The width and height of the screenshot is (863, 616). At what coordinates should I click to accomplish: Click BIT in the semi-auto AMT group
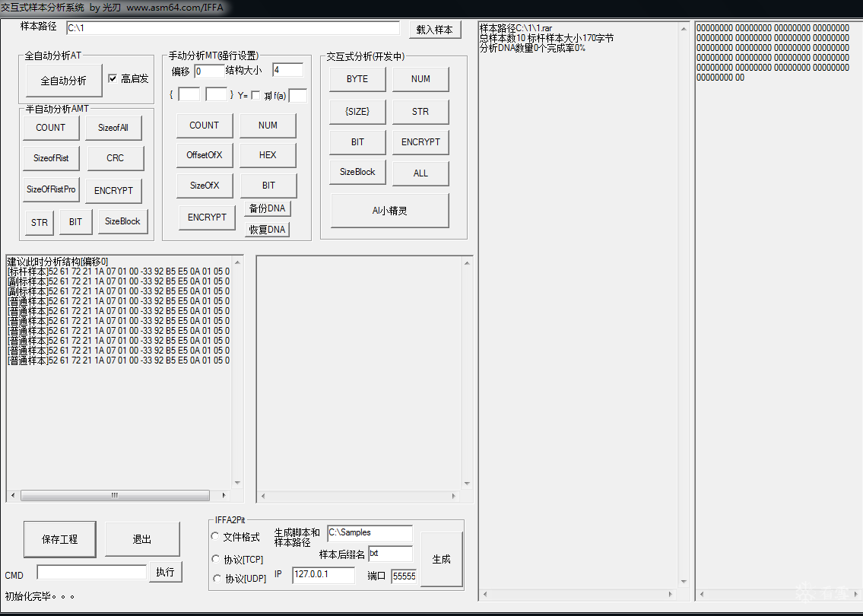point(76,222)
